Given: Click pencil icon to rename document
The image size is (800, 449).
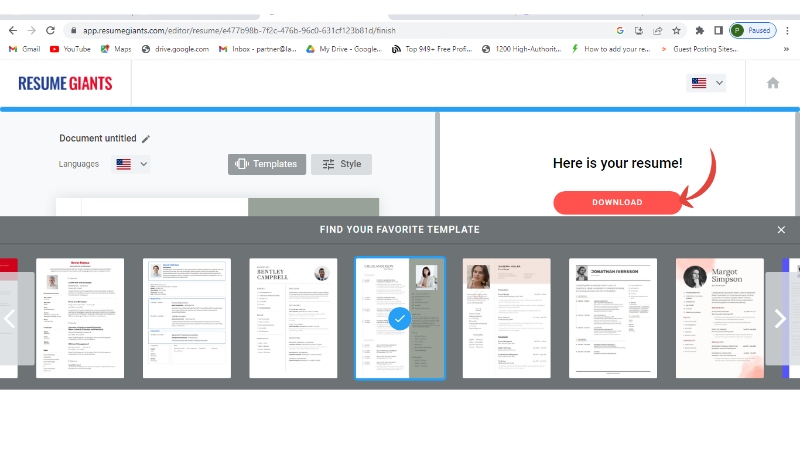Looking at the screenshot, I should coord(146,139).
